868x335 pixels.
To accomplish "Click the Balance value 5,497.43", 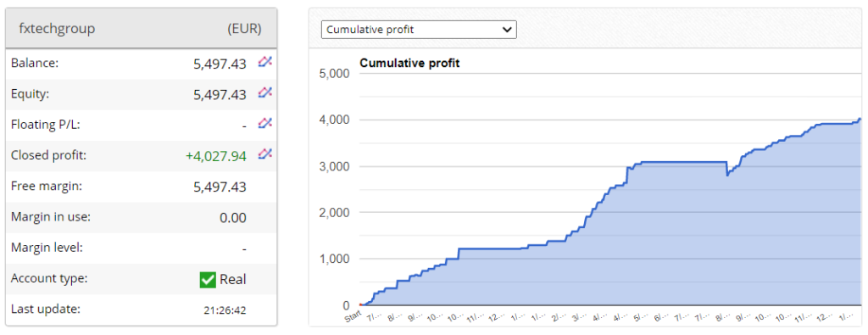I will (220, 64).
